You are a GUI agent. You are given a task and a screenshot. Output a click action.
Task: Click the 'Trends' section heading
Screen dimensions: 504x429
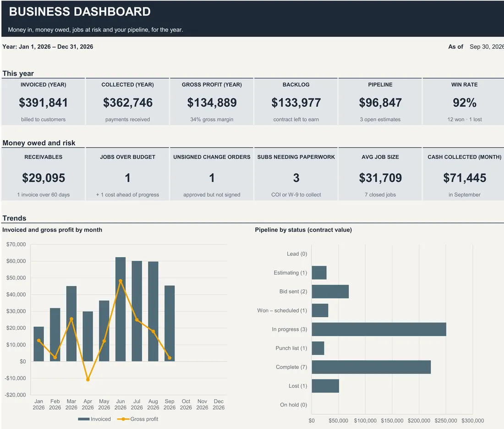(14, 218)
